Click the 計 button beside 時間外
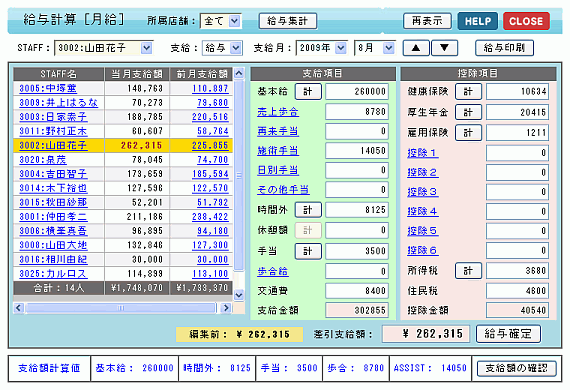The image size is (570, 390). tap(308, 210)
